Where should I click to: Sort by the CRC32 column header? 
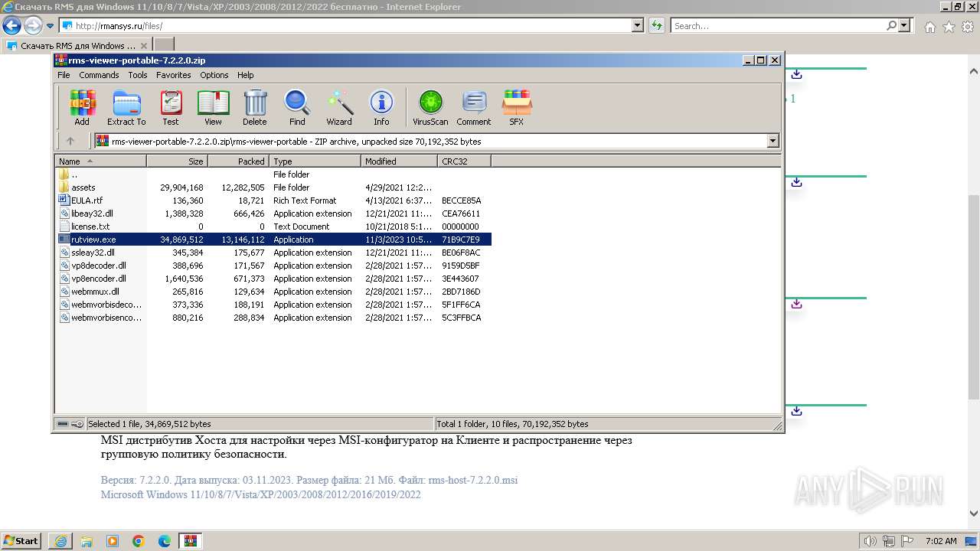click(464, 161)
